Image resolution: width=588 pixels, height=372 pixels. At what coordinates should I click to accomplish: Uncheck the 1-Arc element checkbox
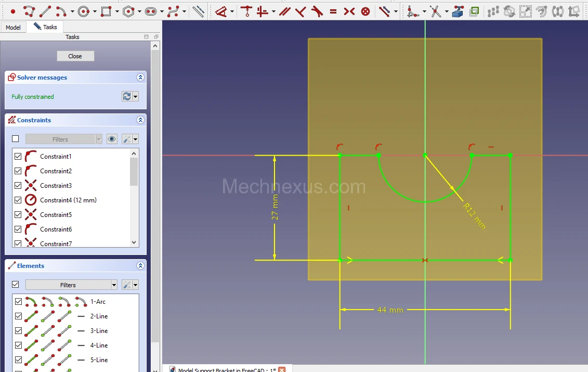tap(18, 302)
